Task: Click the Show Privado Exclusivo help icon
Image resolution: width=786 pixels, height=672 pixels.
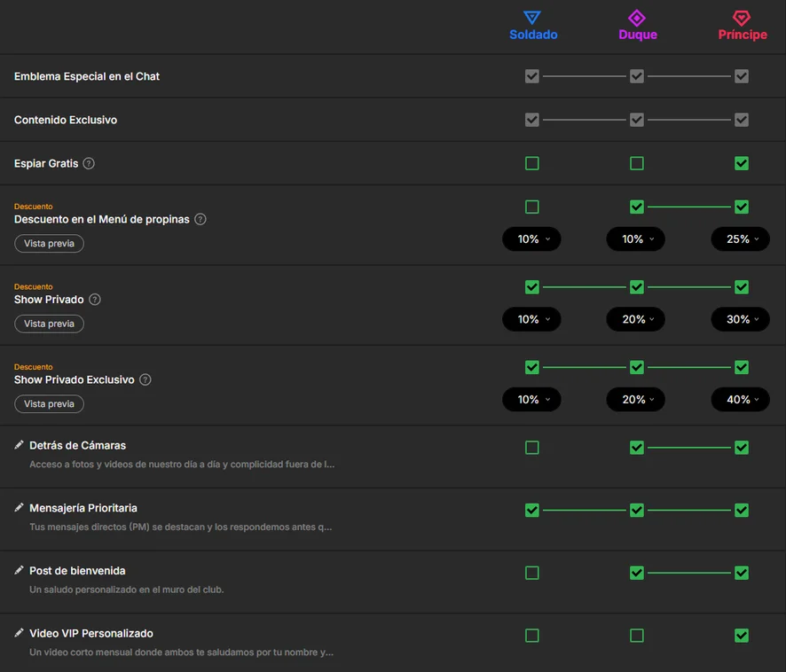Action: [x=145, y=379]
